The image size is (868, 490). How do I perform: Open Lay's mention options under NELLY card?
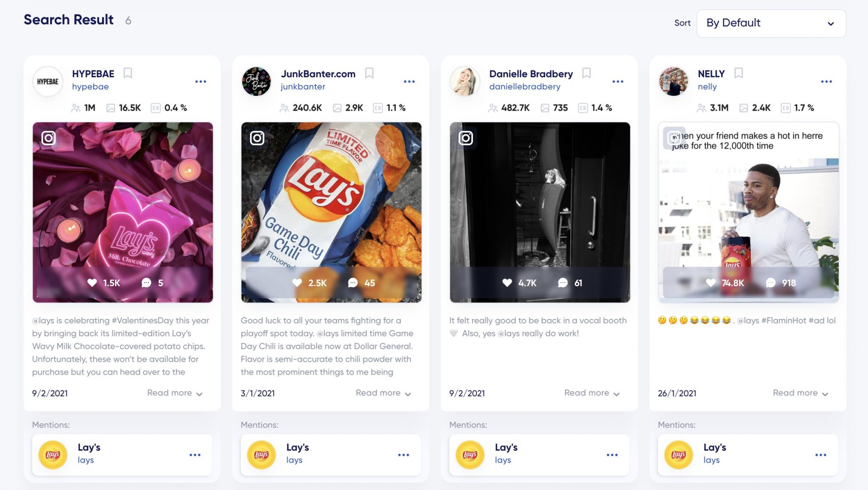coord(821,455)
